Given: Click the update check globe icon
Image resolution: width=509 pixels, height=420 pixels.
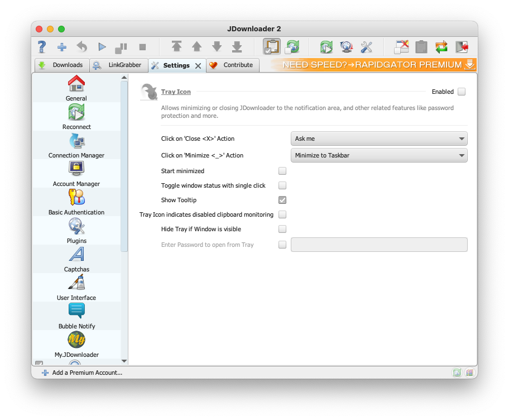Looking at the screenshot, I should click(347, 47).
